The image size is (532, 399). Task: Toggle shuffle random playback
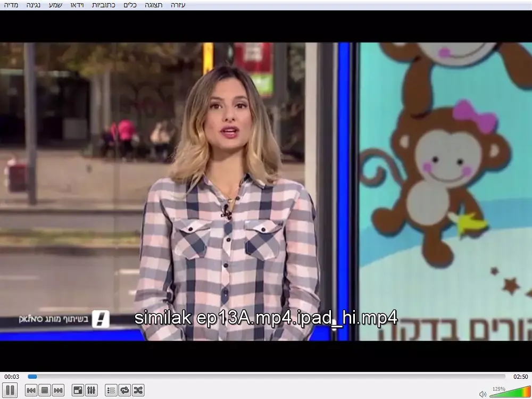pyautogui.click(x=138, y=390)
